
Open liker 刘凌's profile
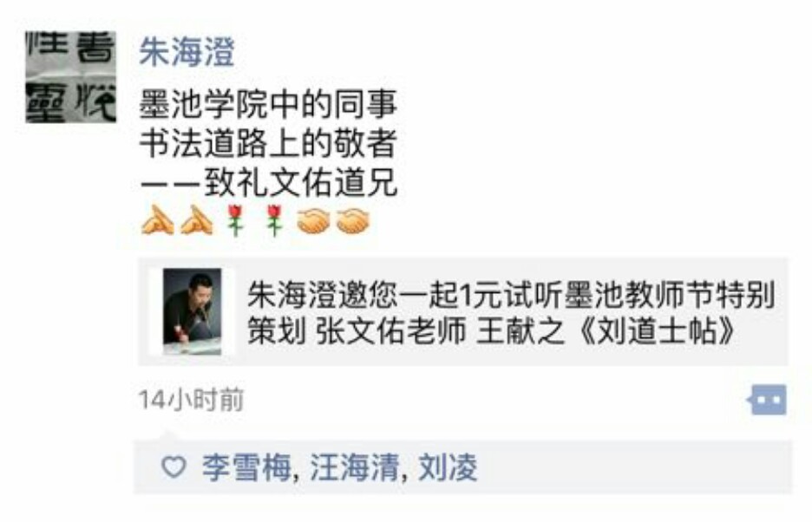point(448,467)
